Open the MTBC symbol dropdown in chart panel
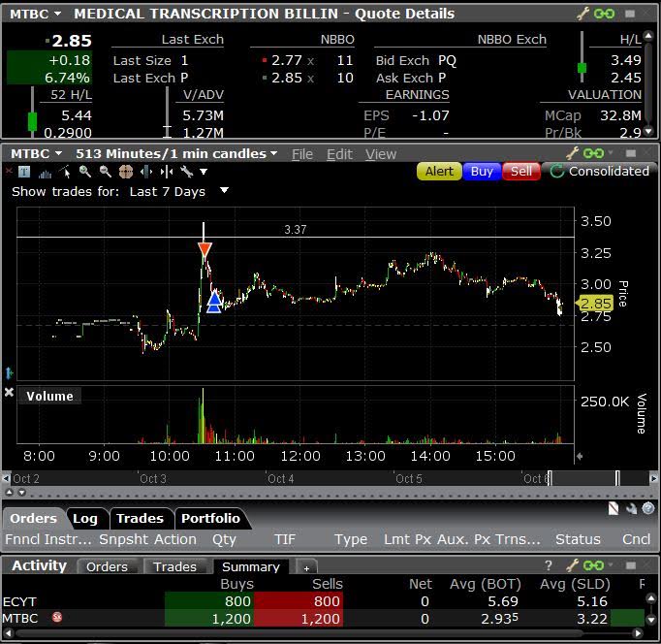661x644 pixels. point(58,153)
